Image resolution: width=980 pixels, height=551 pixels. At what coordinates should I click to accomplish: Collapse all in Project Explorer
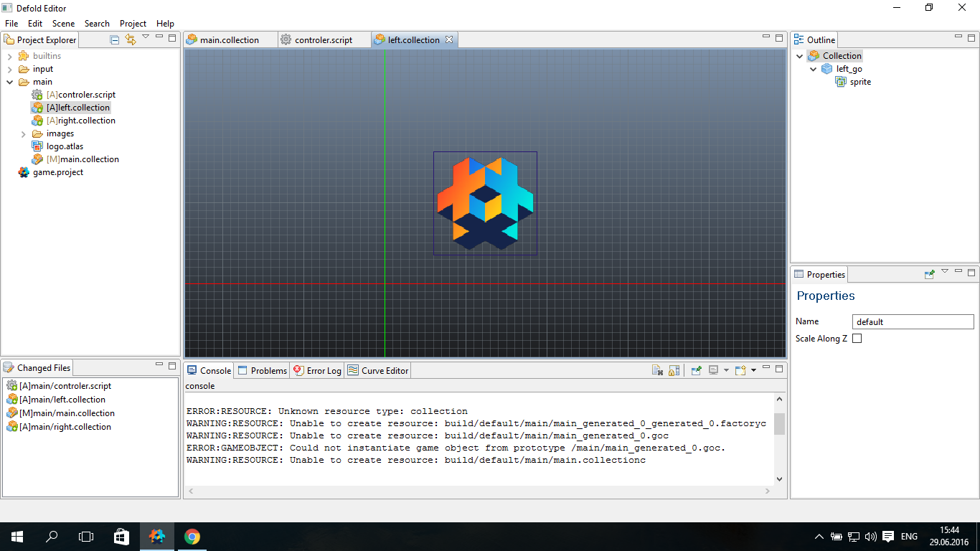[x=115, y=39]
